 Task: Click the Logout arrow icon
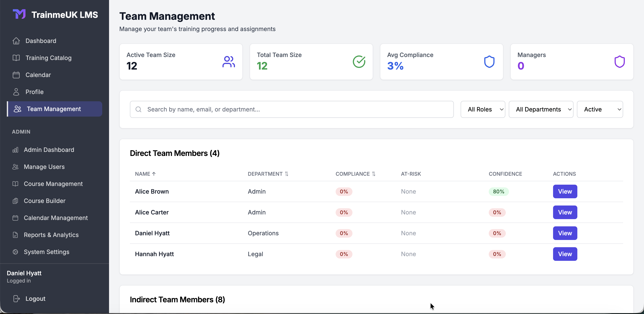[16, 298]
